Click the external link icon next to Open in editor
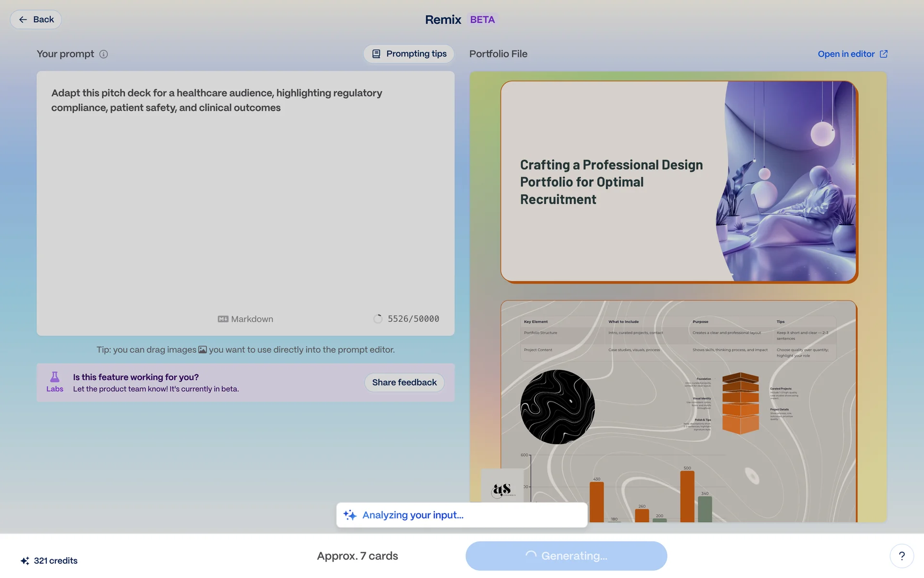Image resolution: width=924 pixels, height=578 pixels. 884,54
